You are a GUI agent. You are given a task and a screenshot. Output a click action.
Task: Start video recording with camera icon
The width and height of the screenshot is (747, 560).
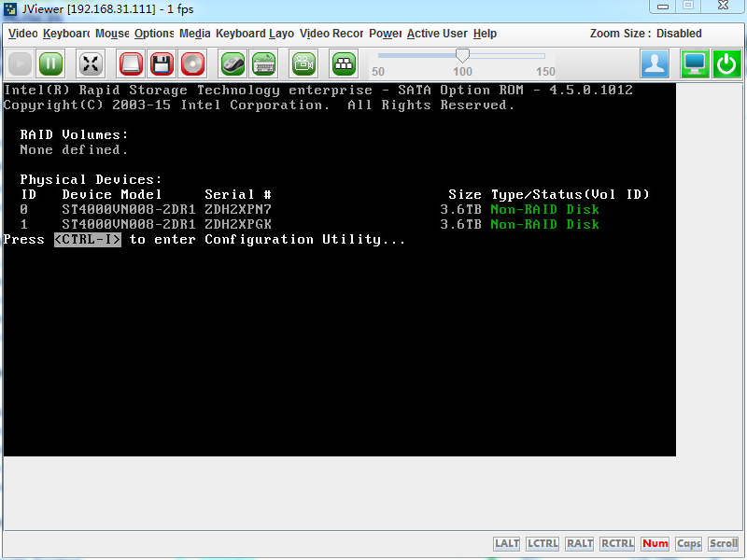(303, 63)
